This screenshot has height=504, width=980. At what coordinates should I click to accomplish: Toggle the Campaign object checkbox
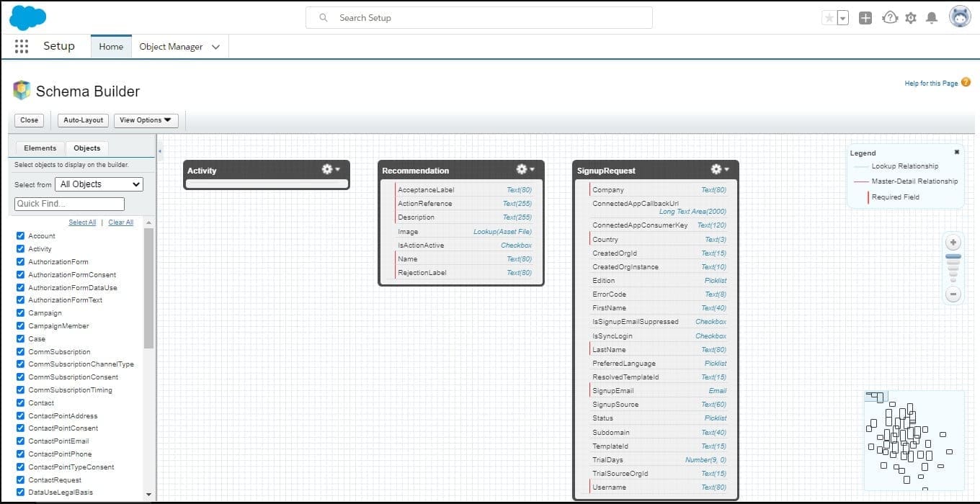pos(20,313)
